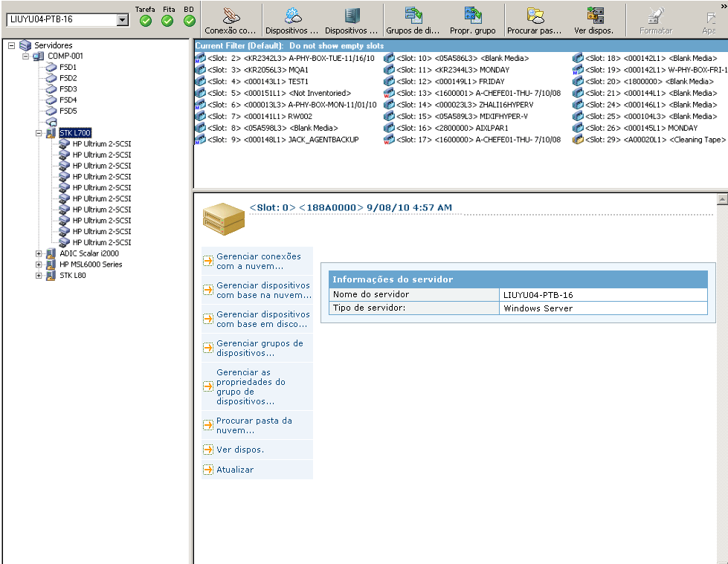
Task: Collapse the STK L700 tree node
Action: pyautogui.click(x=39, y=133)
